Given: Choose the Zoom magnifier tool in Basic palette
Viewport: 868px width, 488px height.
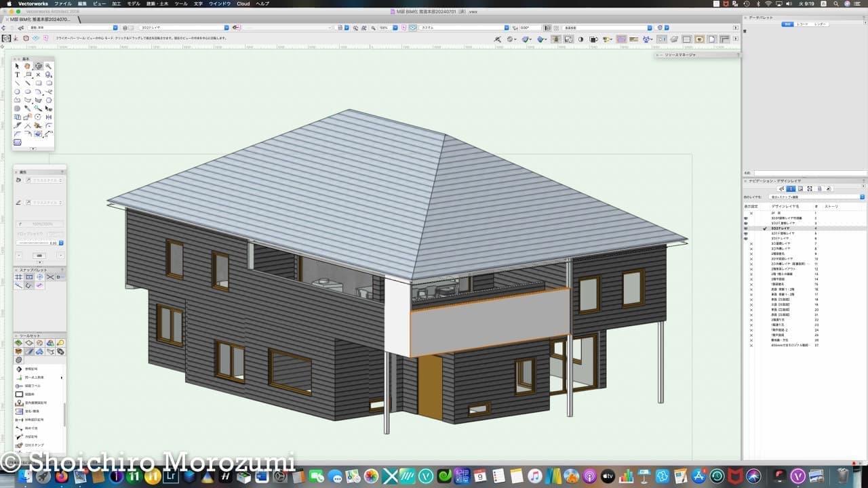Looking at the screenshot, I should pyautogui.click(x=48, y=66).
